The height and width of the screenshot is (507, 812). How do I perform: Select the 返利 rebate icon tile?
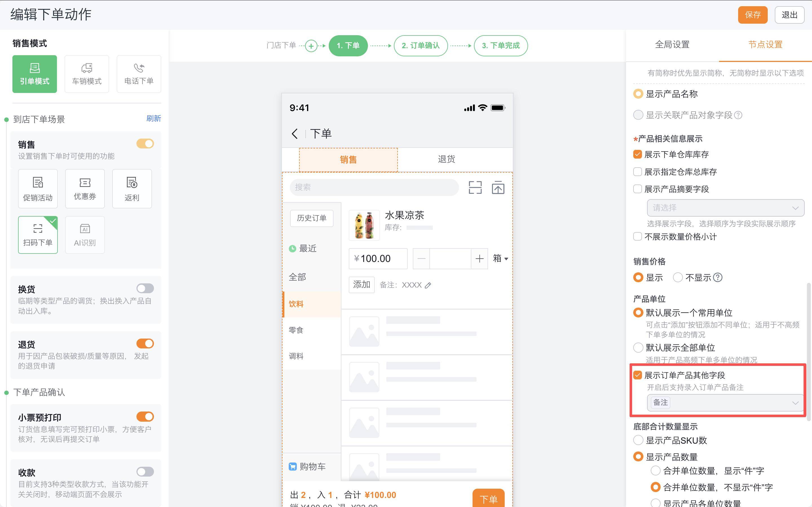pos(132,189)
